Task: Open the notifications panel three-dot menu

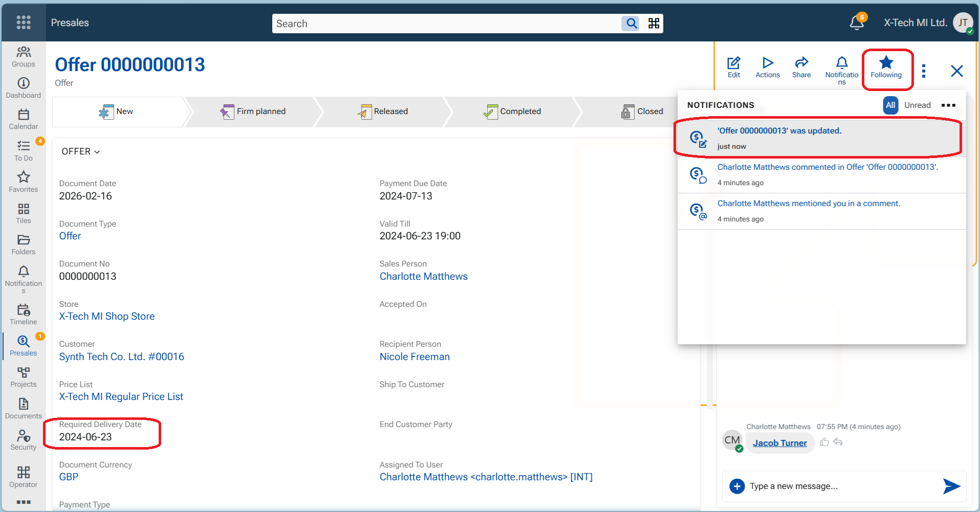Action: pos(948,105)
